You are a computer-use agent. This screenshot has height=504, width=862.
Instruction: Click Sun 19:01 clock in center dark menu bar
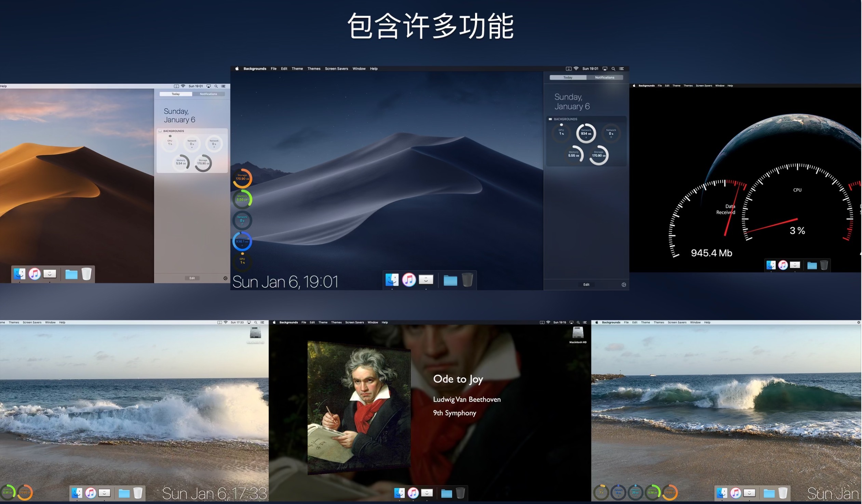[590, 69]
